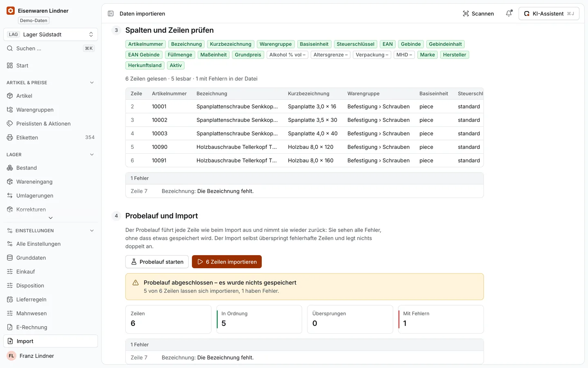The image size is (588, 368).
Task: Expand more Lager items chevron
Action: [51, 218]
